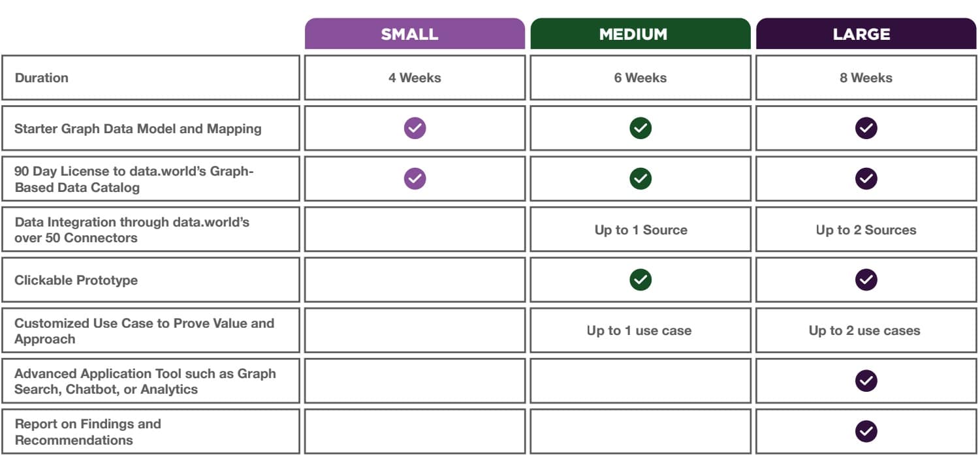The height and width of the screenshot is (461, 980).
Task: Click Large checkmark for Report on Findings
Action: coord(866,431)
